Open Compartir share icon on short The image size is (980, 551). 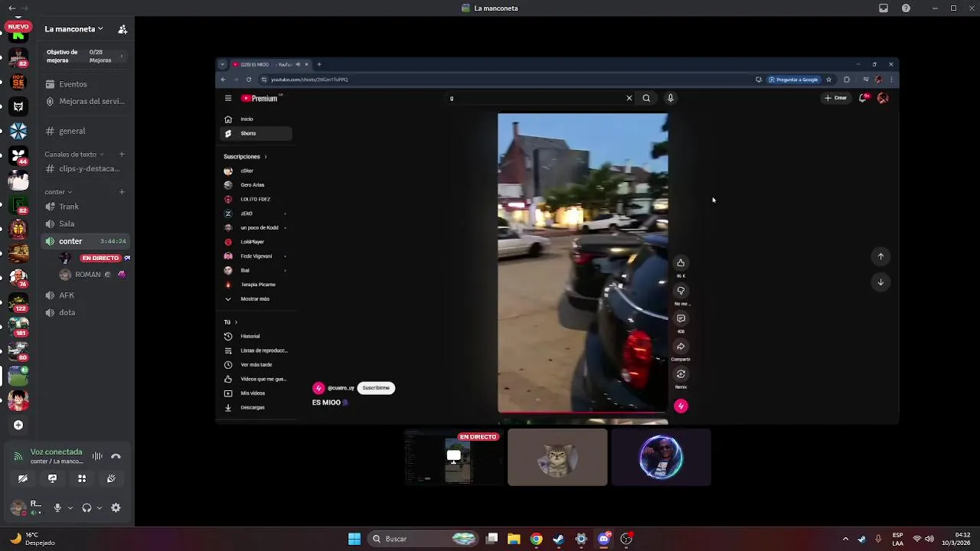(681, 347)
